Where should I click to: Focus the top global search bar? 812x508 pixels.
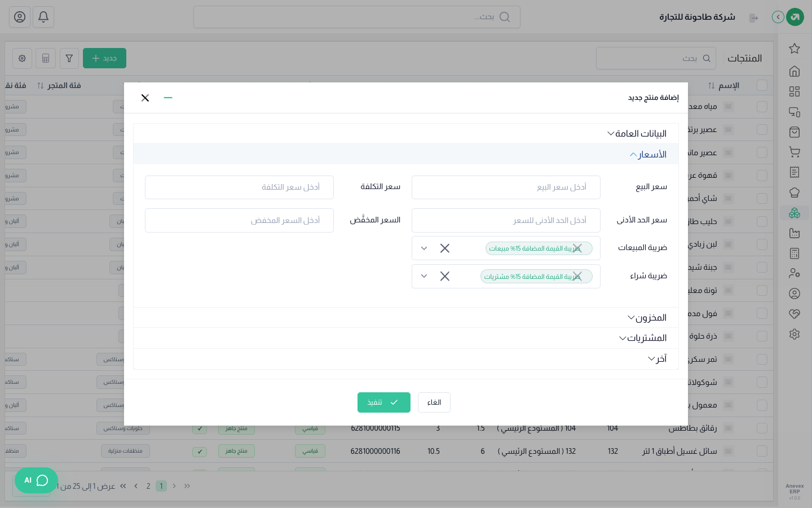357,17
